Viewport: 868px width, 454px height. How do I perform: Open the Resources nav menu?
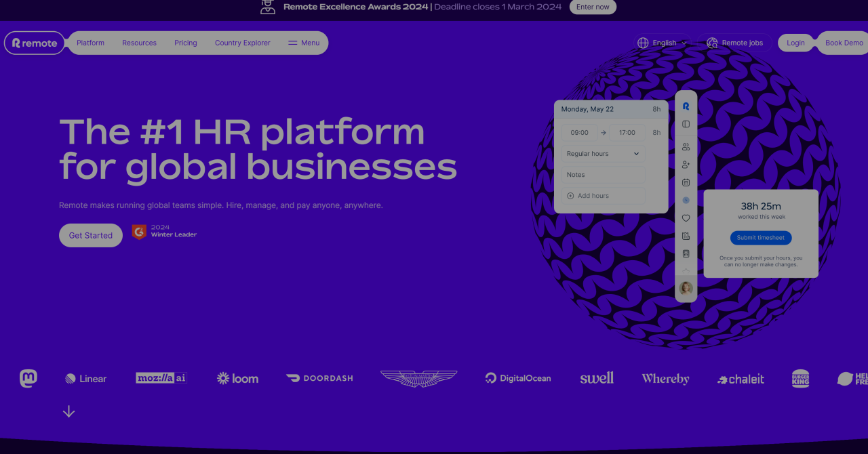[139, 43]
